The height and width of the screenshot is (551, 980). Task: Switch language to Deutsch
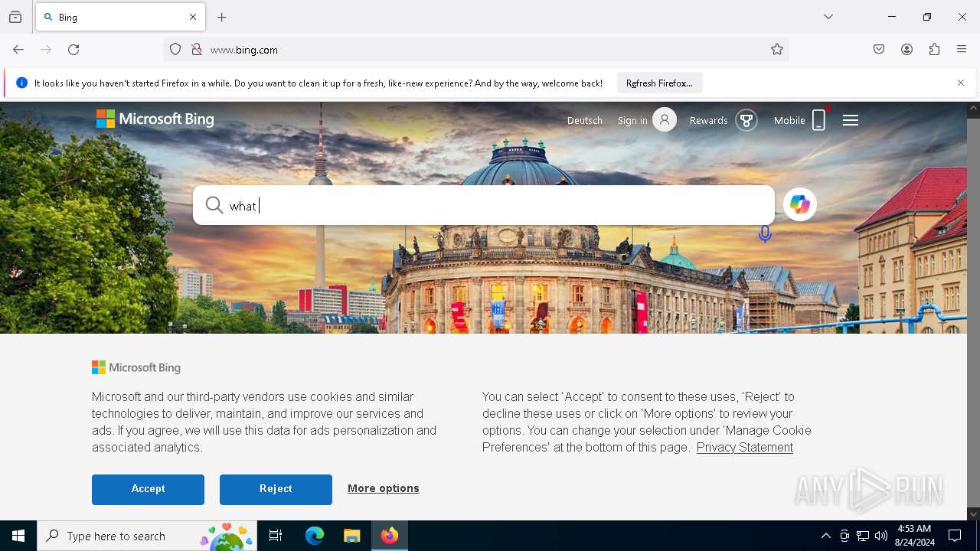(584, 121)
